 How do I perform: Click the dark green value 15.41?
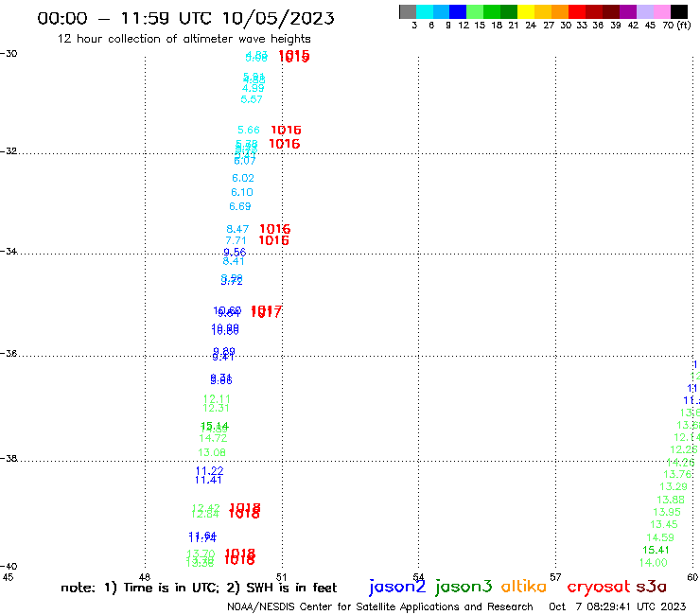tap(656, 551)
